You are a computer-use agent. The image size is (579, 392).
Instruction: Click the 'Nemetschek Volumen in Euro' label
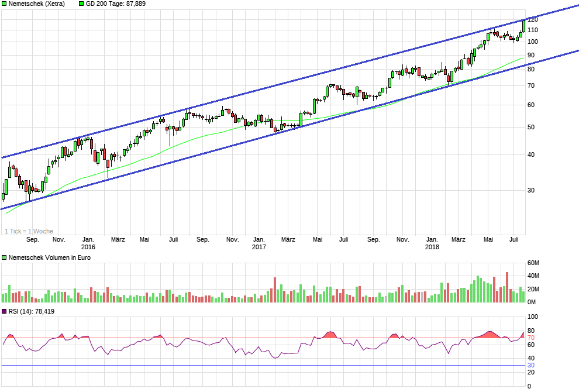pyautogui.click(x=48, y=257)
